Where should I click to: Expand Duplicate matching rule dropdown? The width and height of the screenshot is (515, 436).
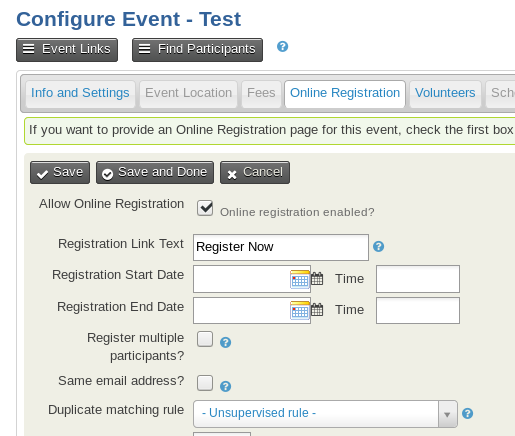coord(325,414)
